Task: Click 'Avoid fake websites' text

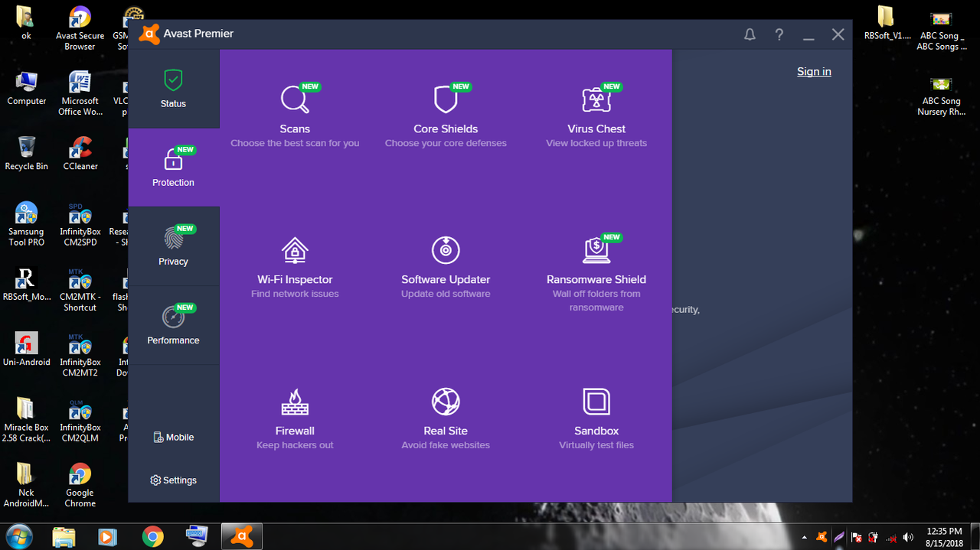Action: [x=446, y=445]
